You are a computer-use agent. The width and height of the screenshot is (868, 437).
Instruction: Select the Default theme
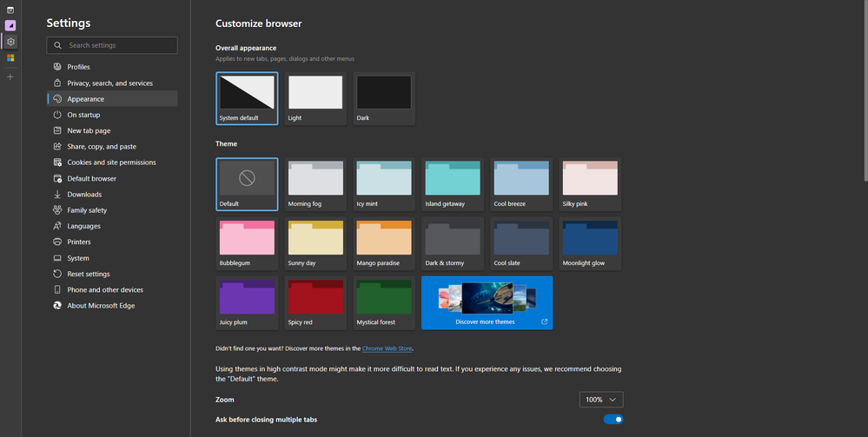247,184
